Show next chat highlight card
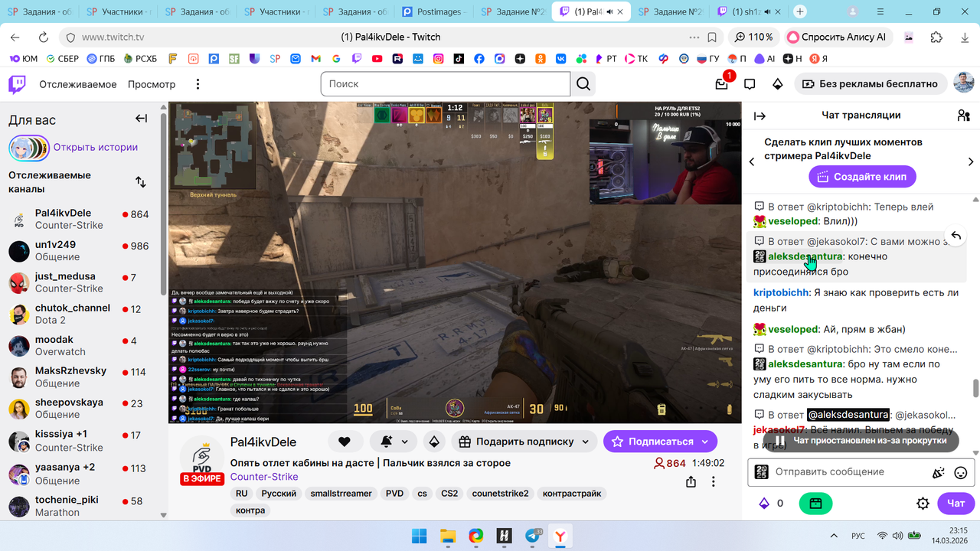 [971, 161]
